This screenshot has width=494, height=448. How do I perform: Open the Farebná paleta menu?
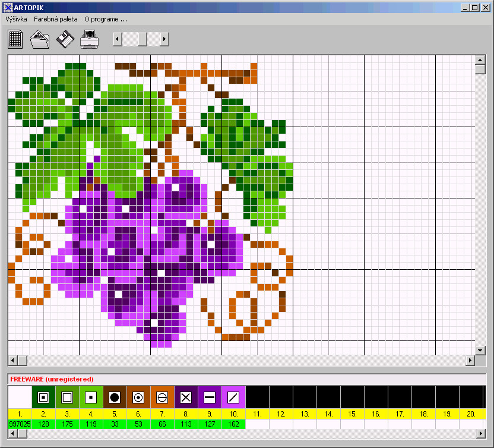(x=55, y=19)
